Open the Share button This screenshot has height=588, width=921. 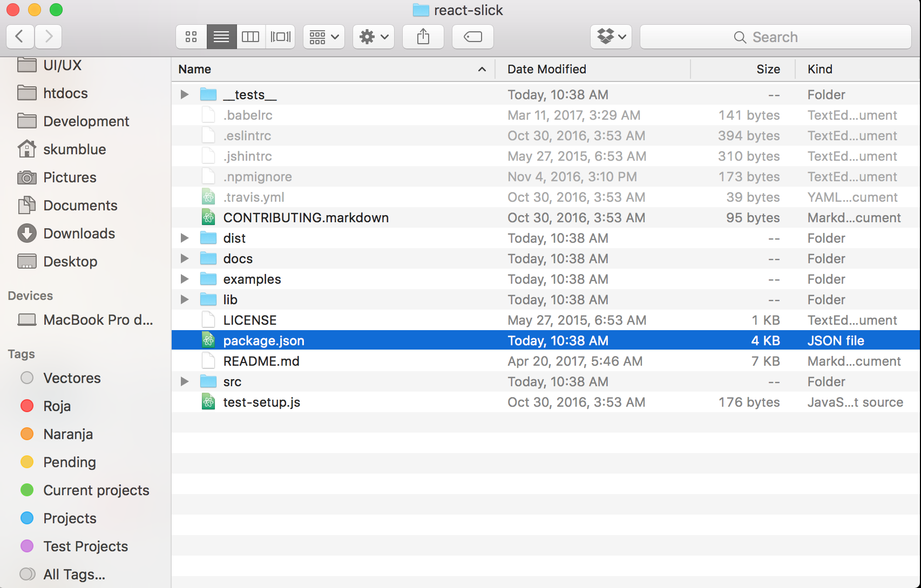pos(423,37)
